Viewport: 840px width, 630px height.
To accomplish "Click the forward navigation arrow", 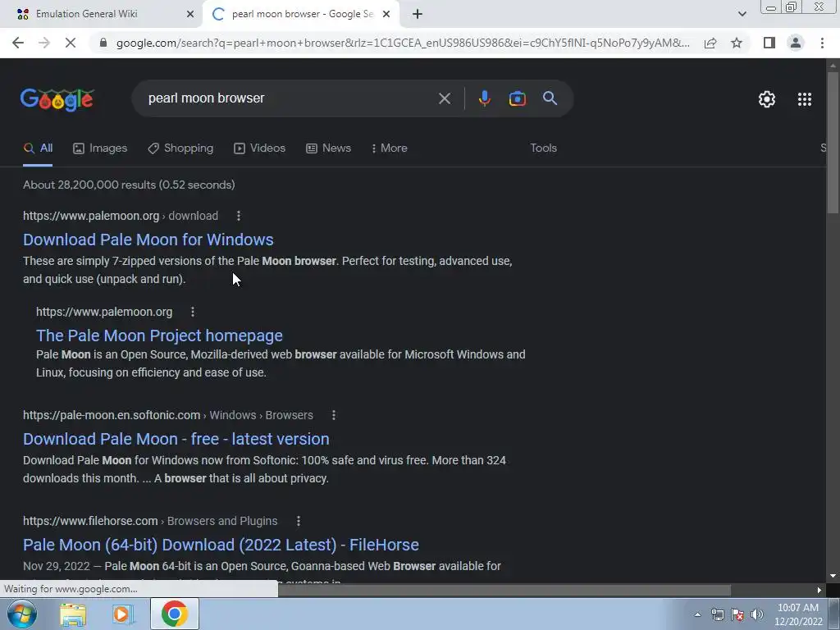I will coord(44,43).
